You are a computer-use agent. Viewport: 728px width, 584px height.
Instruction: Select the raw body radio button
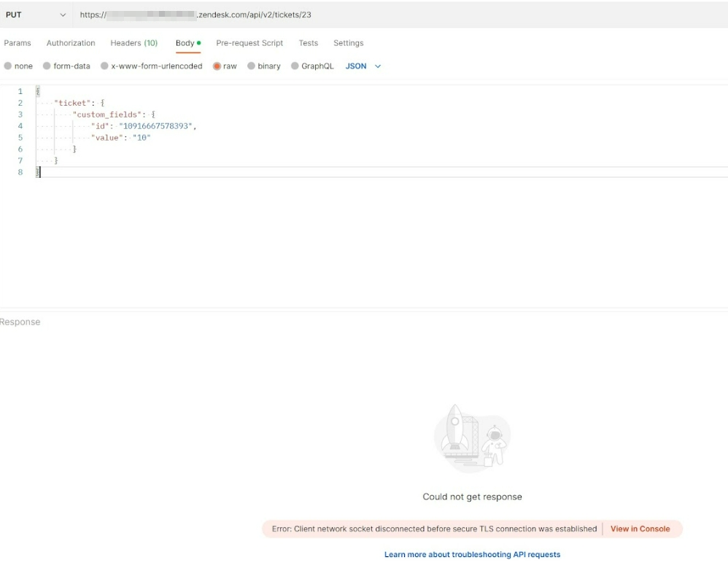[217, 66]
